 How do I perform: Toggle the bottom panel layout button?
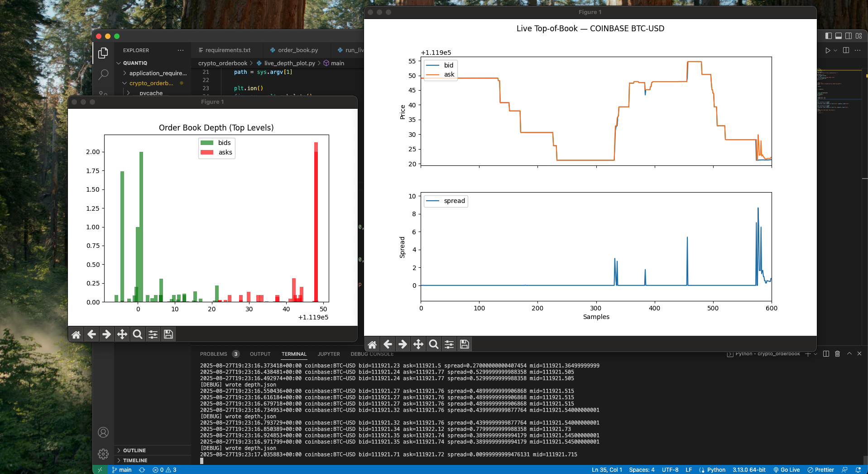click(x=839, y=36)
